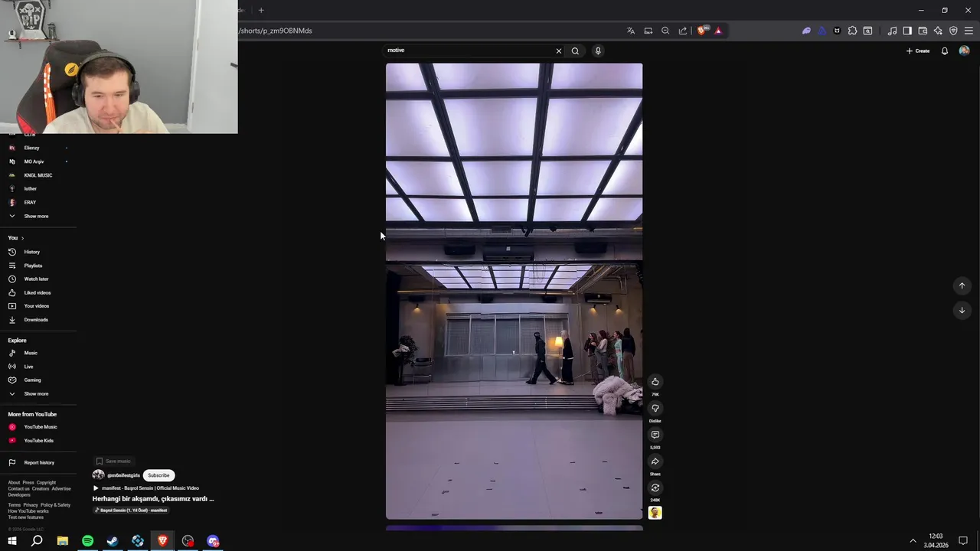Start voice search with the microphone
Viewport: 980px width, 551px height.
[598, 51]
